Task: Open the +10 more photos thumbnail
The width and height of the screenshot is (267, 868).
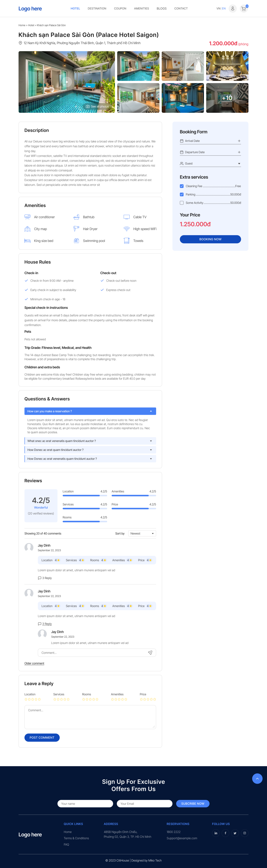Action: pyautogui.click(x=227, y=98)
